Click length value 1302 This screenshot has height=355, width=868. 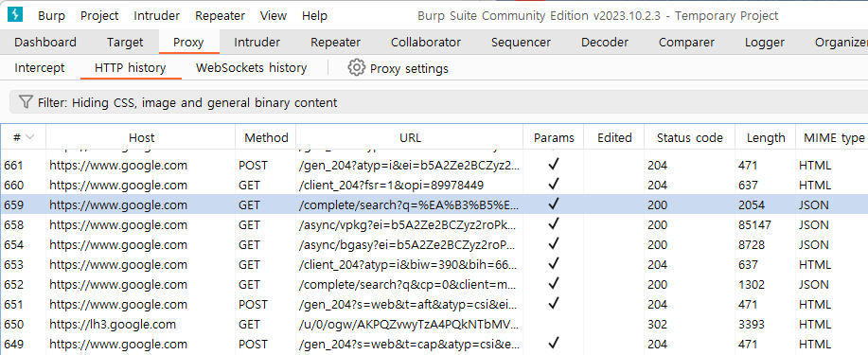click(x=752, y=285)
